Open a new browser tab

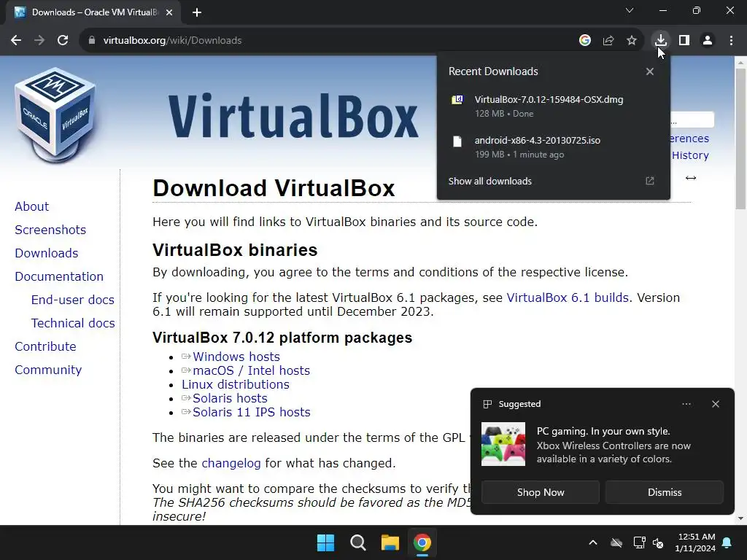[x=197, y=12]
